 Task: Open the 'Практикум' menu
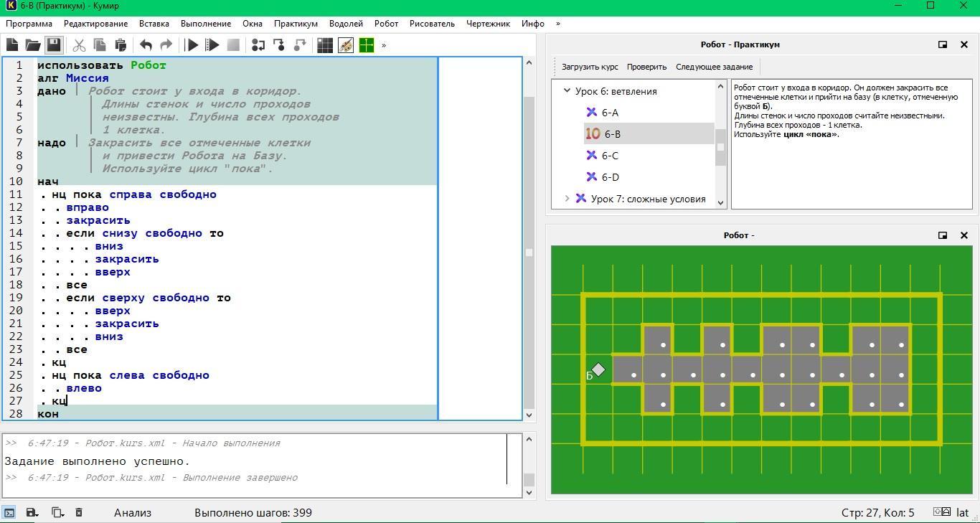296,24
